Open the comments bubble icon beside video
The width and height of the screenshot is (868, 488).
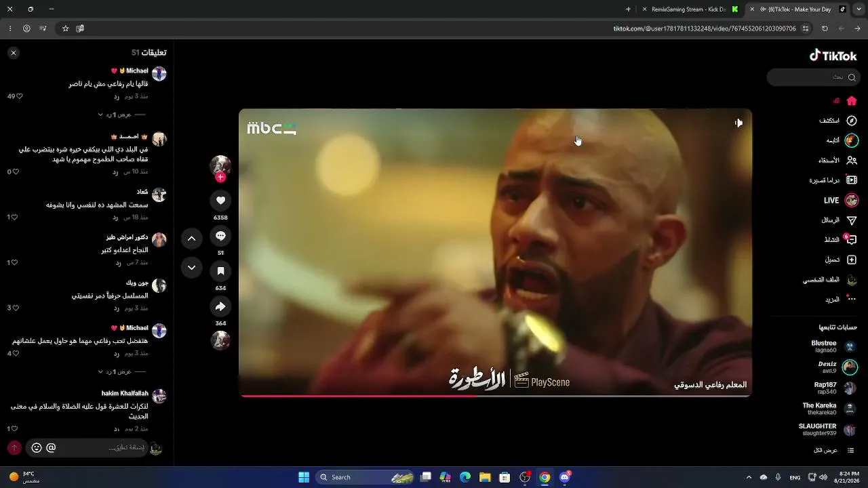point(220,236)
